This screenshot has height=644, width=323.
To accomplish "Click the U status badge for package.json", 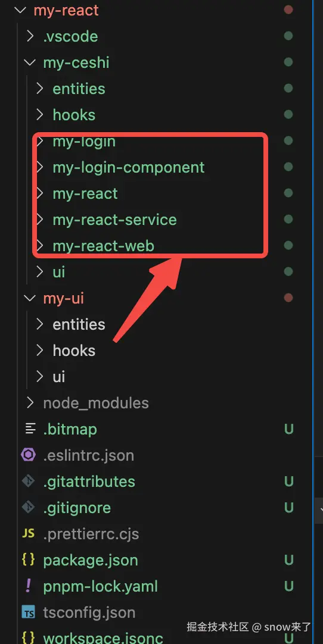I will [289, 560].
